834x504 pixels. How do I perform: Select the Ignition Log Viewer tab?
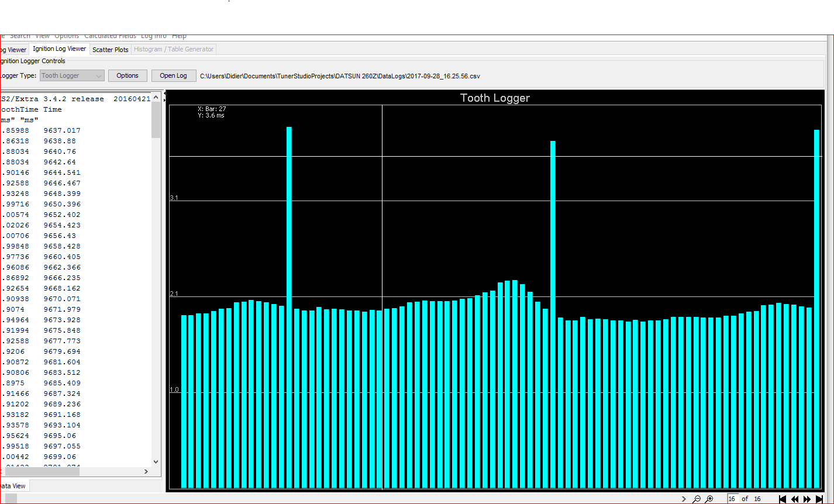59,49
